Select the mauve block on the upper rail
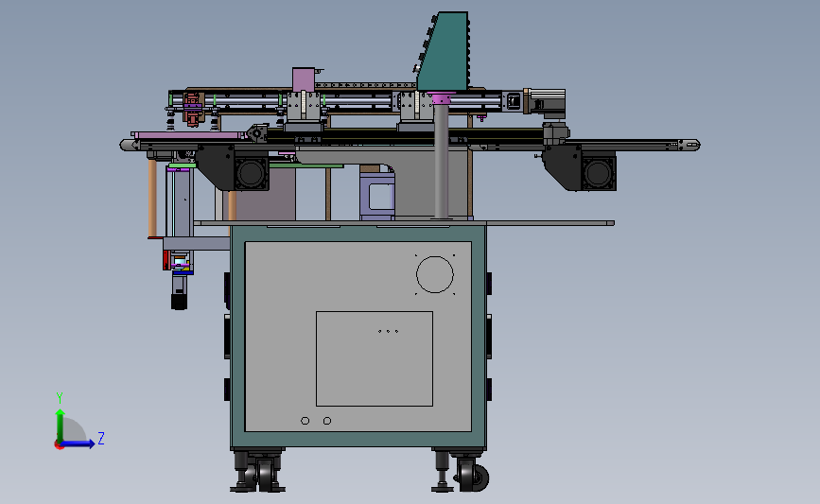The width and height of the screenshot is (820, 504). click(304, 79)
